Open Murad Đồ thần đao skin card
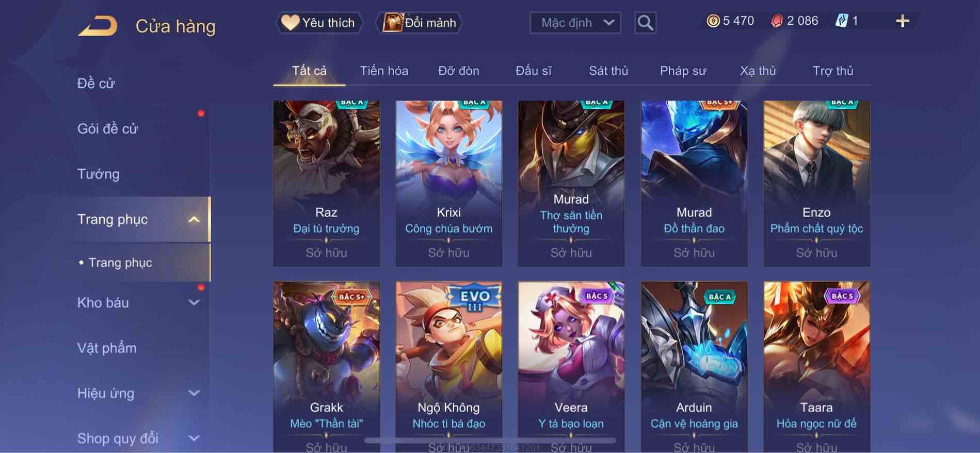980x453 pixels. point(694,183)
